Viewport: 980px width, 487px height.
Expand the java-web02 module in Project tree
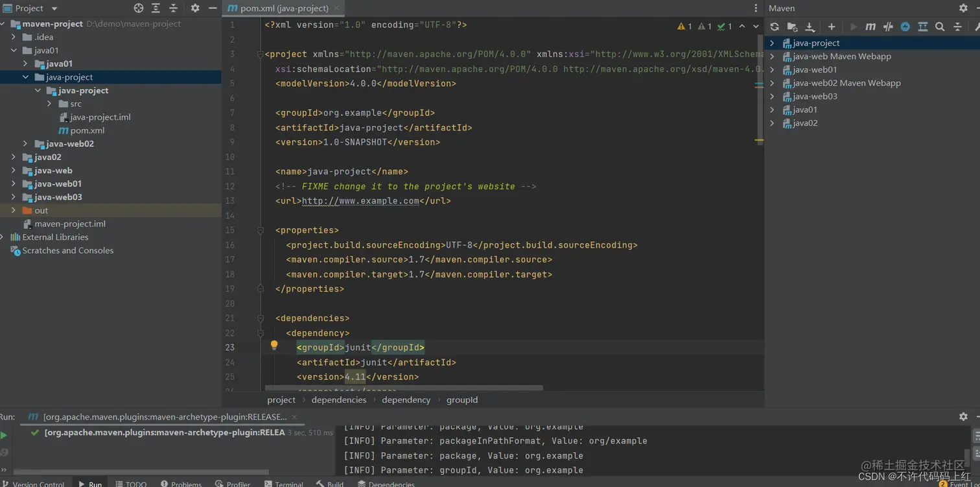[25, 144]
